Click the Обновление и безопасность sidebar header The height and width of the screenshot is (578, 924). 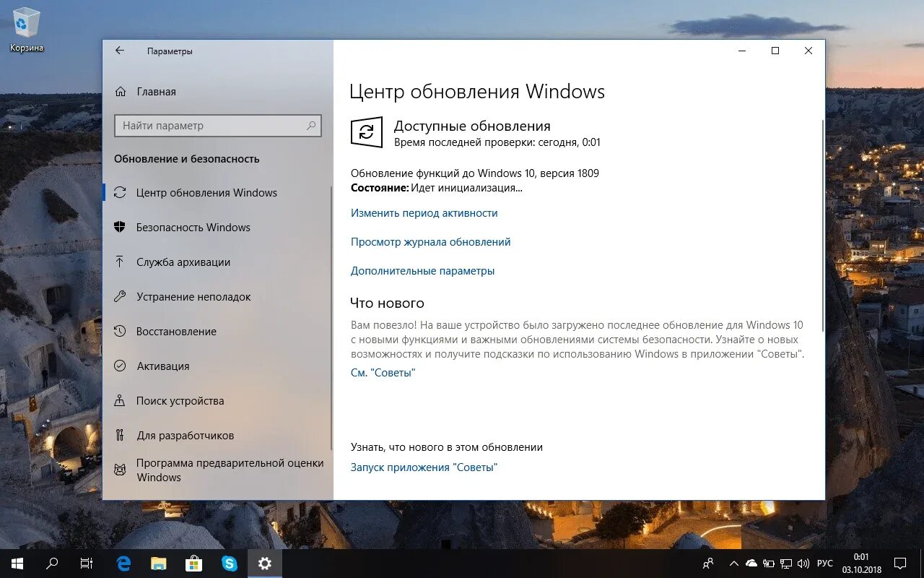[187, 159]
